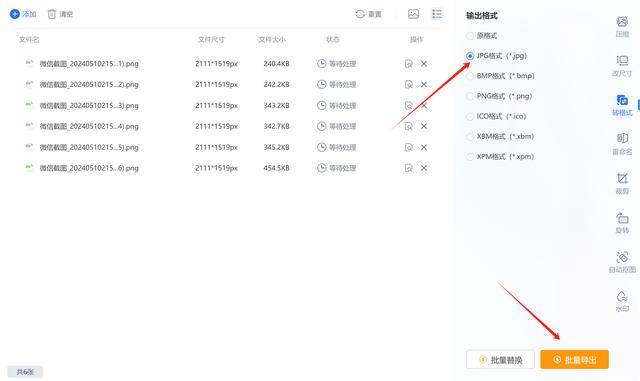Click the 文件尺寸 column header

pyautogui.click(x=211, y=40)
